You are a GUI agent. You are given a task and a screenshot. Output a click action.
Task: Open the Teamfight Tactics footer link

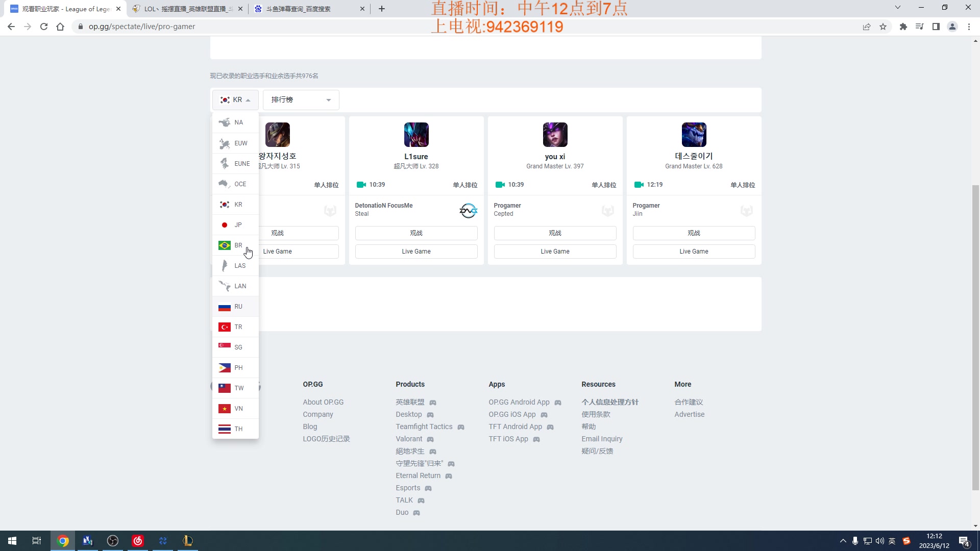pos(424,427)
